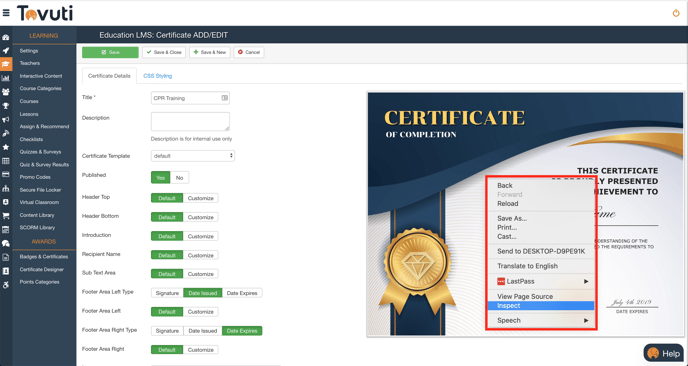Open Badges & Certificates in the sidebar
Viewport: 688px width, 366px height.
click(44, 257)
